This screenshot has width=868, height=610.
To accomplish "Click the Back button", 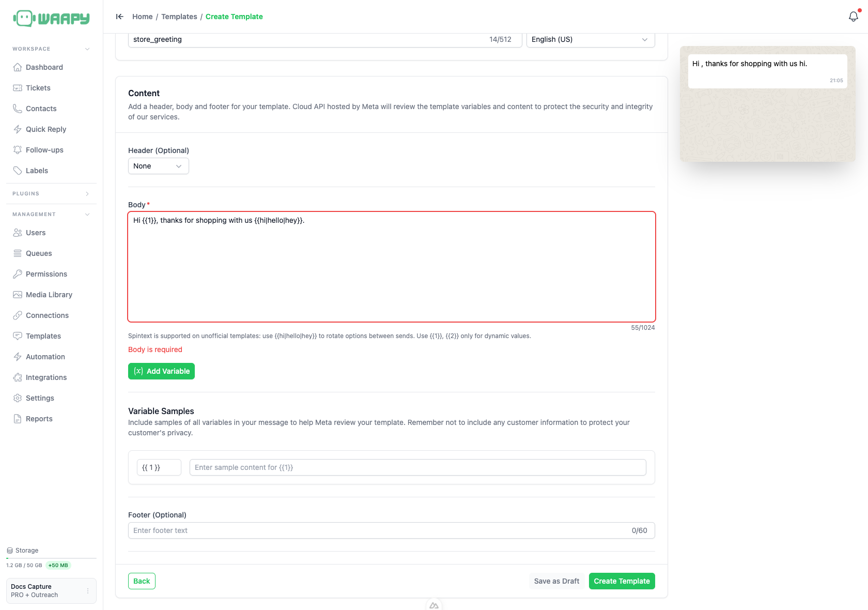I will (142, 581).
